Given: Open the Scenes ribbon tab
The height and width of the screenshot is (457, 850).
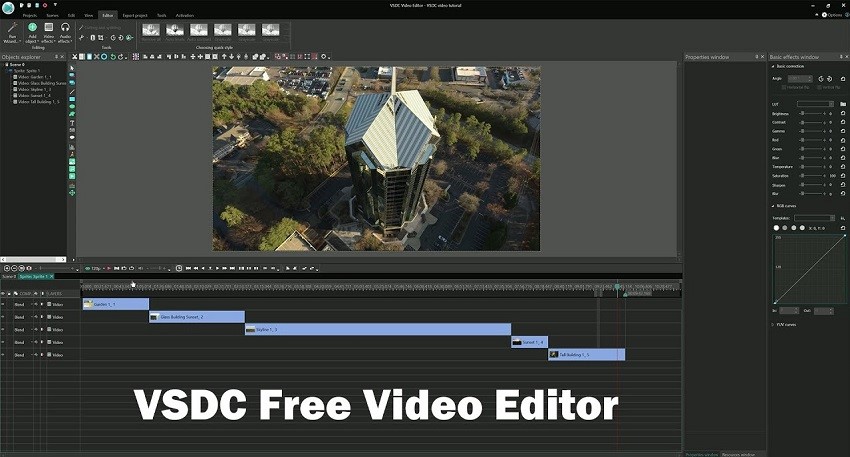Looking at the screenshot, I should (53, 15).
